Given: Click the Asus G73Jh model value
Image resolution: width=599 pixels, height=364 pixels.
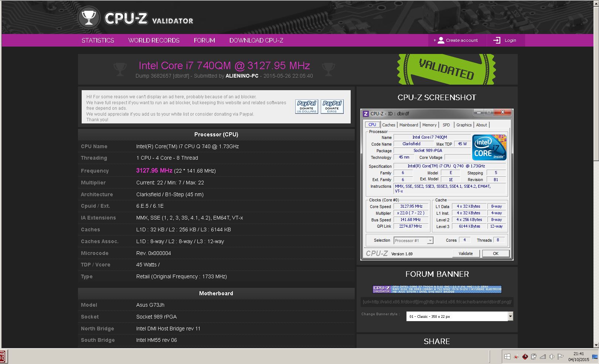Looking at the screenshot, I should pos(150,305).
